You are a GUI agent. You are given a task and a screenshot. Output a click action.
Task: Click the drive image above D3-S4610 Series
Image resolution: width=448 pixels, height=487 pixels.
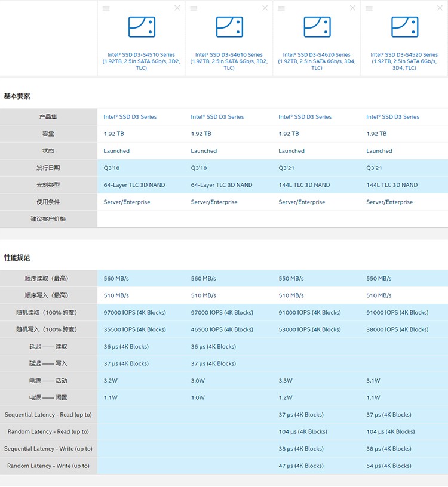(229, 27)
